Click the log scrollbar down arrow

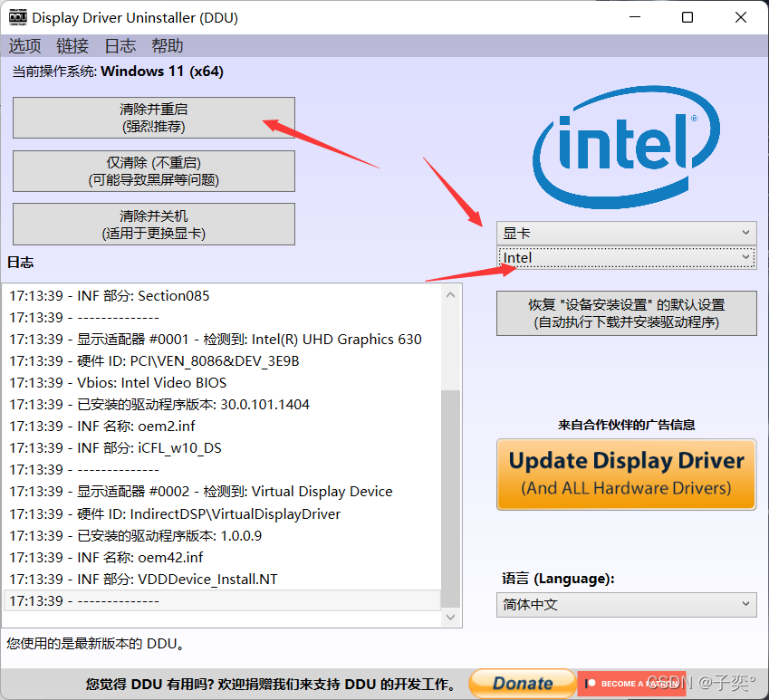coord(451,618)
